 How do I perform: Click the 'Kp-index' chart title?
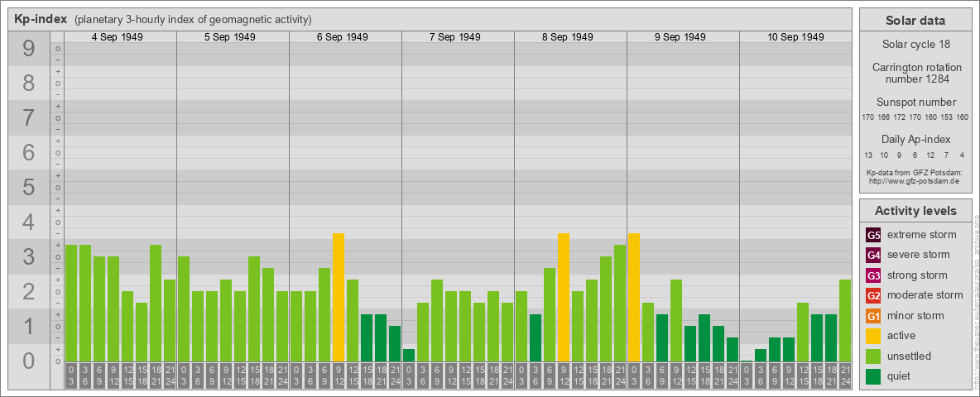pos(41,19)
